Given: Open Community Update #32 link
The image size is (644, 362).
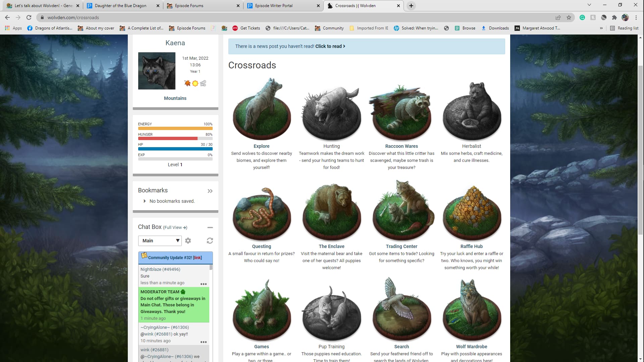Looking at the screenshot, I should point(198,258).
